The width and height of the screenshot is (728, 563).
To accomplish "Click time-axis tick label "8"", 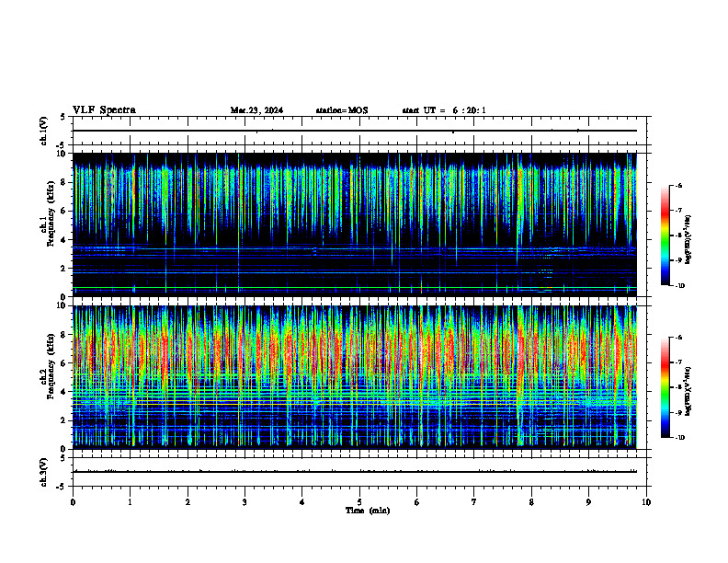I will 531,502.
